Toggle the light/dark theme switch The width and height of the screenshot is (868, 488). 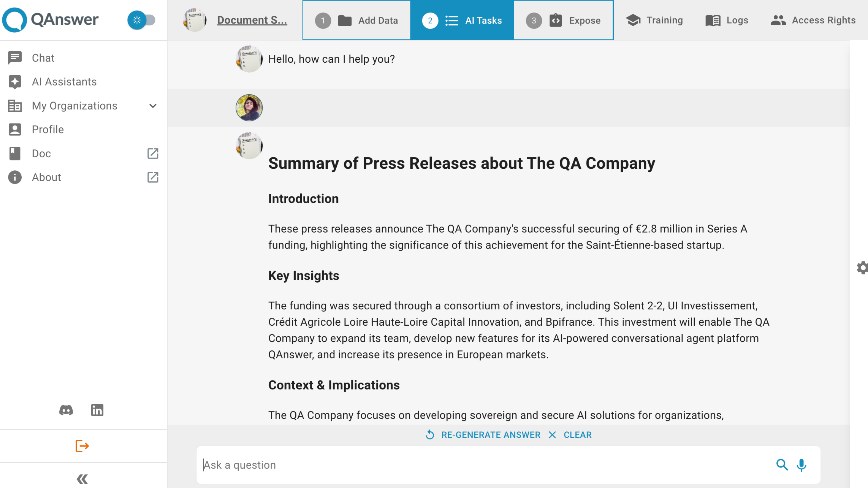[142, 20]
